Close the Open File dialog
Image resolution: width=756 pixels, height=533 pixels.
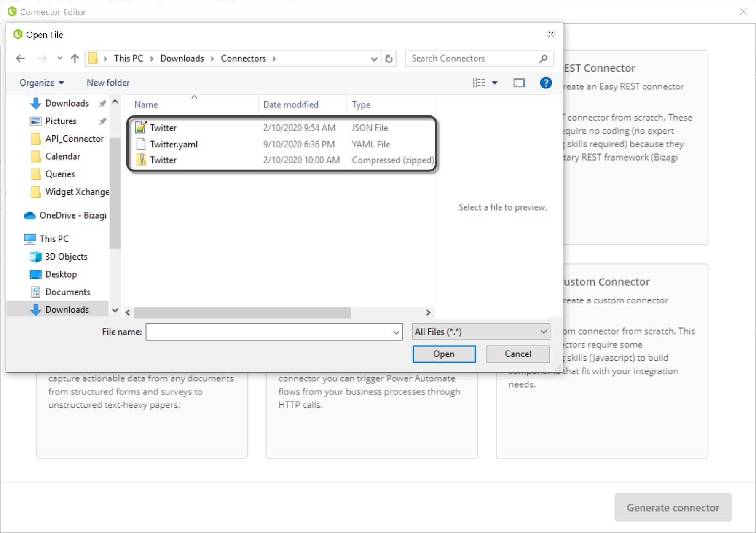click(x=551, y=35)
